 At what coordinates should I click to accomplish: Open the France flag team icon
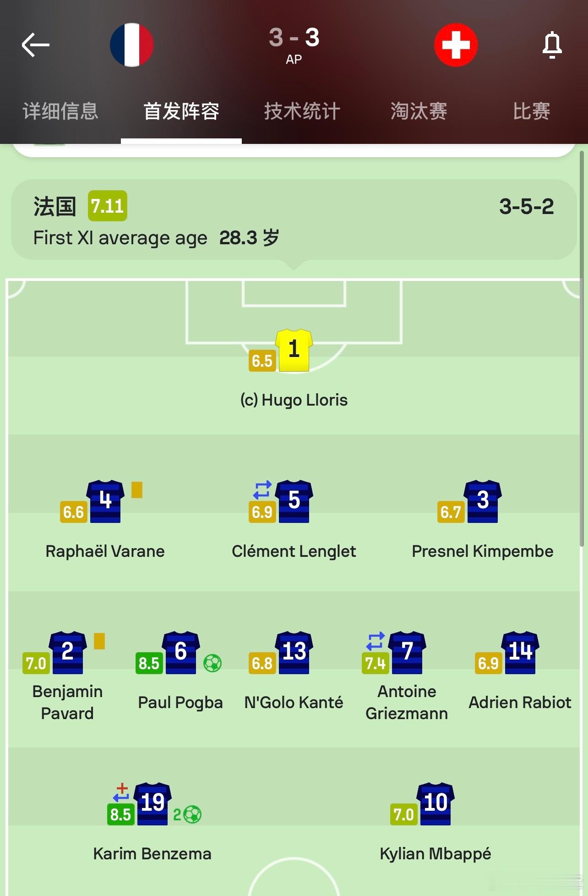[132, 45]
